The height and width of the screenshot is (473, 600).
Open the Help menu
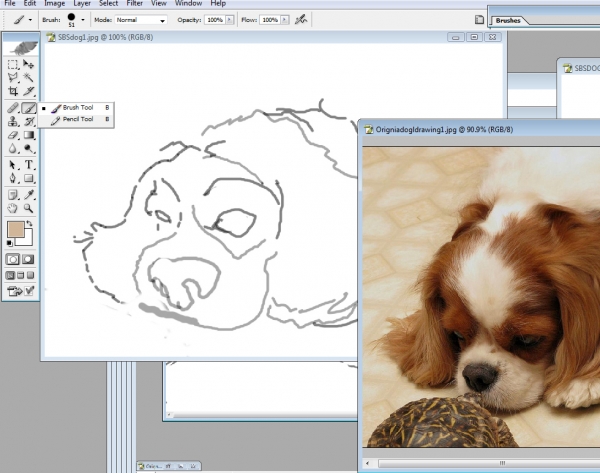[218, 3]
